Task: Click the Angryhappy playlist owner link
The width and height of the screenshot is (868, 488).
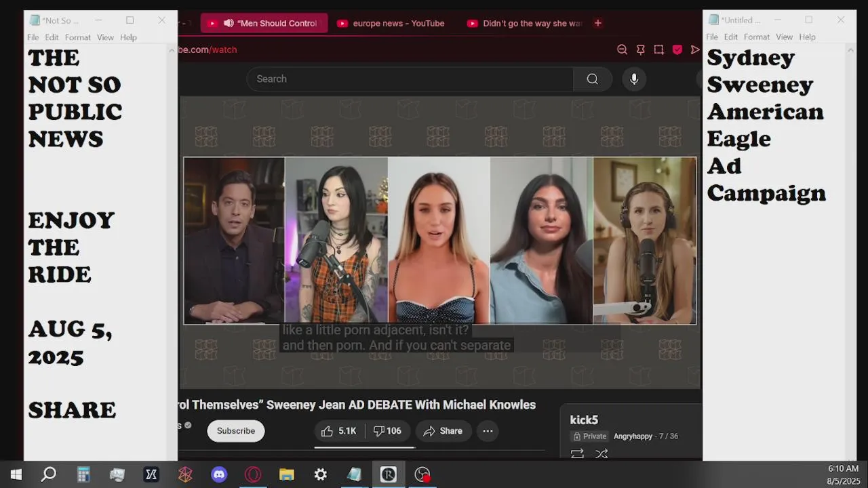Action: tap(633, 436)
